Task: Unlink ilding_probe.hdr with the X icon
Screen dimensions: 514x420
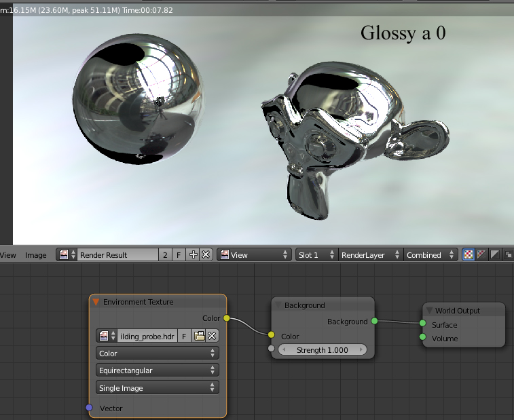Action: (212, 336)
